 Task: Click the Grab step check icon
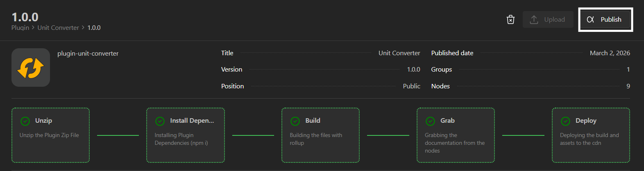click(430, 121)
